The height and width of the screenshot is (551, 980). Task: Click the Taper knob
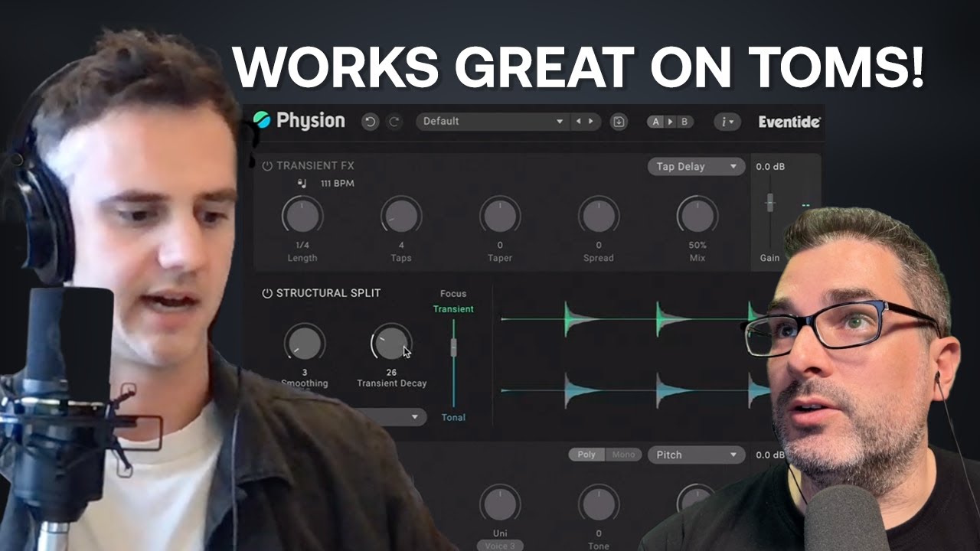[500, 216]
